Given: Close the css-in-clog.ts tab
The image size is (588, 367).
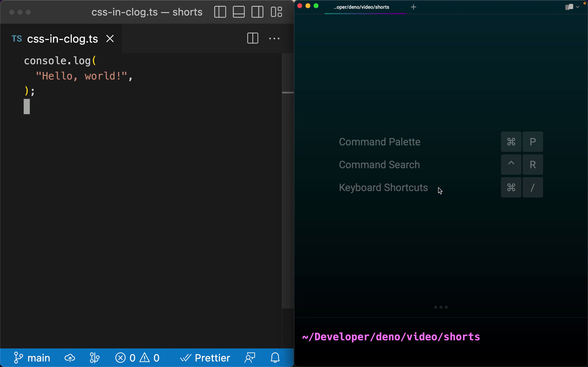Looking at the screenshot, I should [x=110, y=39].
